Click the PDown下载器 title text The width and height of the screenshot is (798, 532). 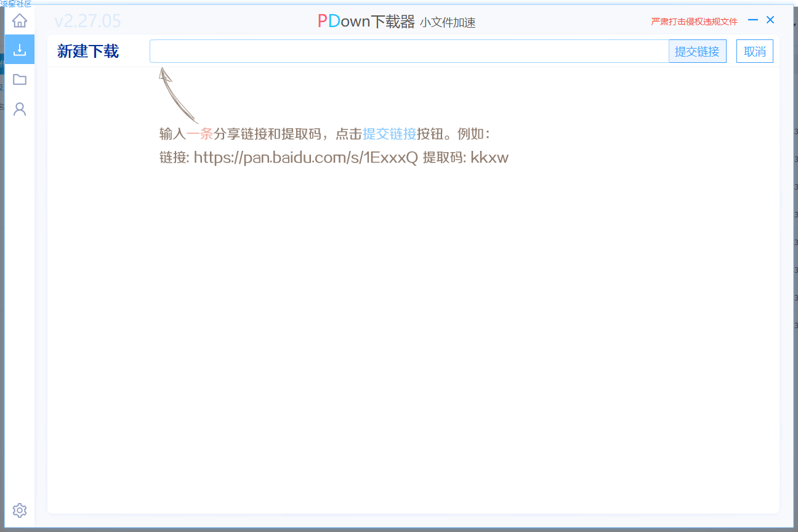(366, 21)
